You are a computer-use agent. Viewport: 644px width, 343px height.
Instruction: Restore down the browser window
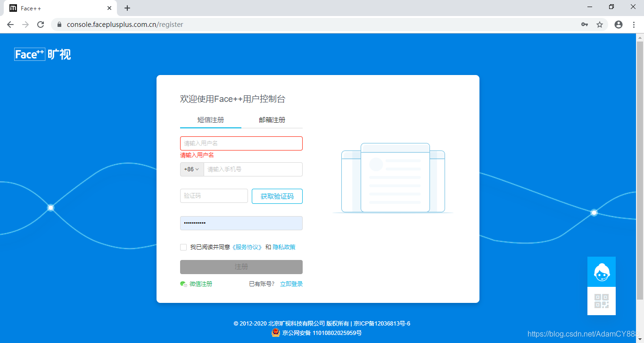(611, 7)
